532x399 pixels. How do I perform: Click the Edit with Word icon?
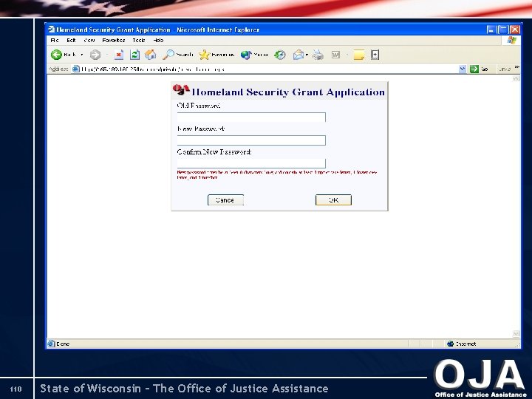tap(335, 55)
